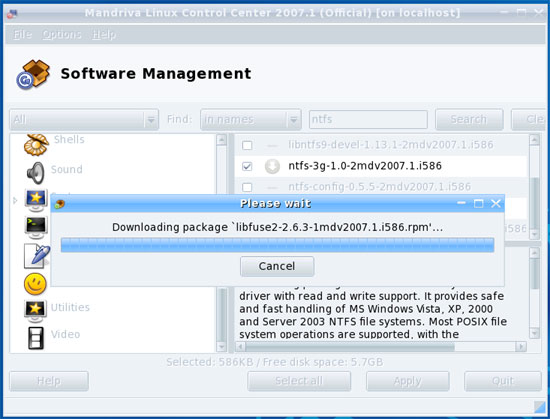Image resolution: width=550 pixels, height=419 pixels.
Task: Select the terminal category icon
Action: tap(36, 227)
